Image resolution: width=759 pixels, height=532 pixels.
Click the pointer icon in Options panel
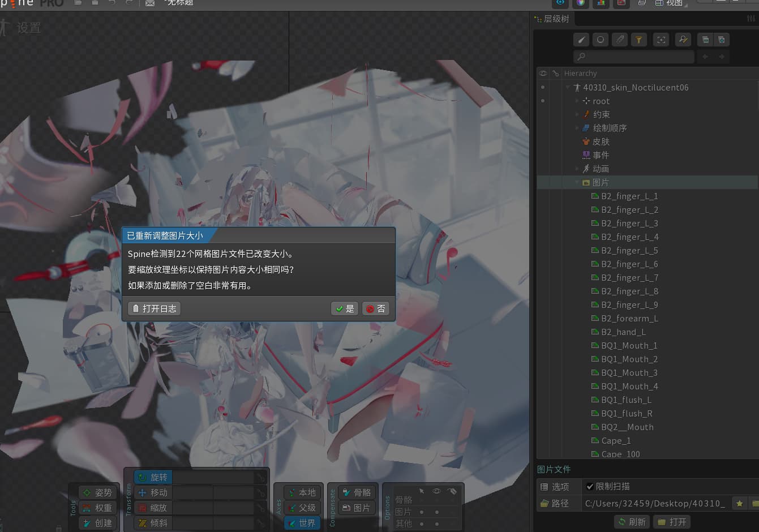point(422,491)
